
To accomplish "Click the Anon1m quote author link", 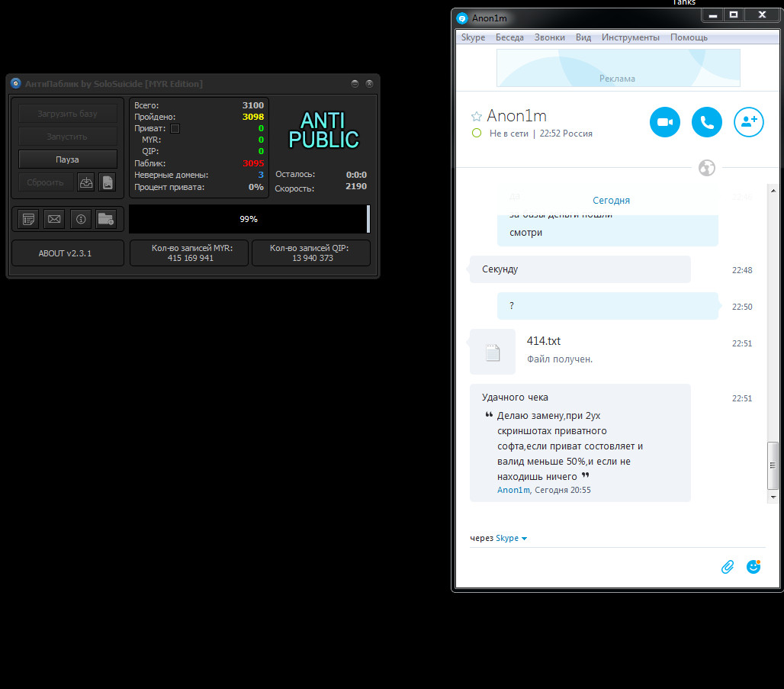I will (x=513, y=490).
